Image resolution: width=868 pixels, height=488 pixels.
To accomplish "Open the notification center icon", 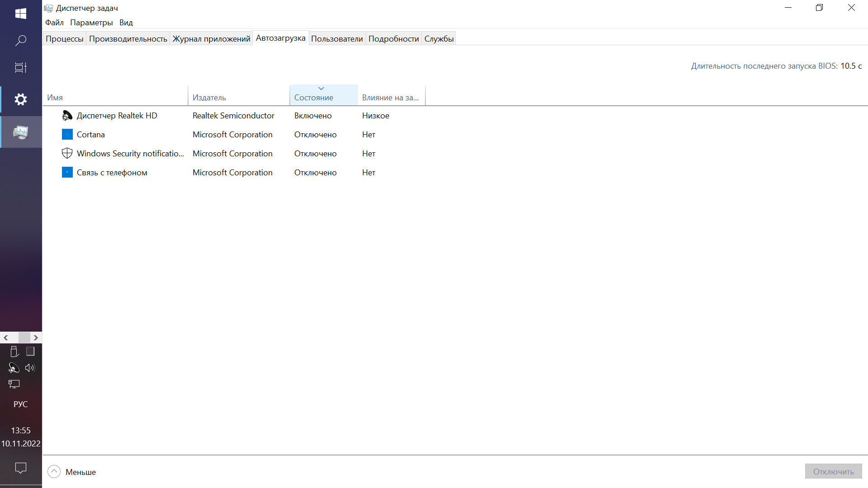I will coord(21,468).
